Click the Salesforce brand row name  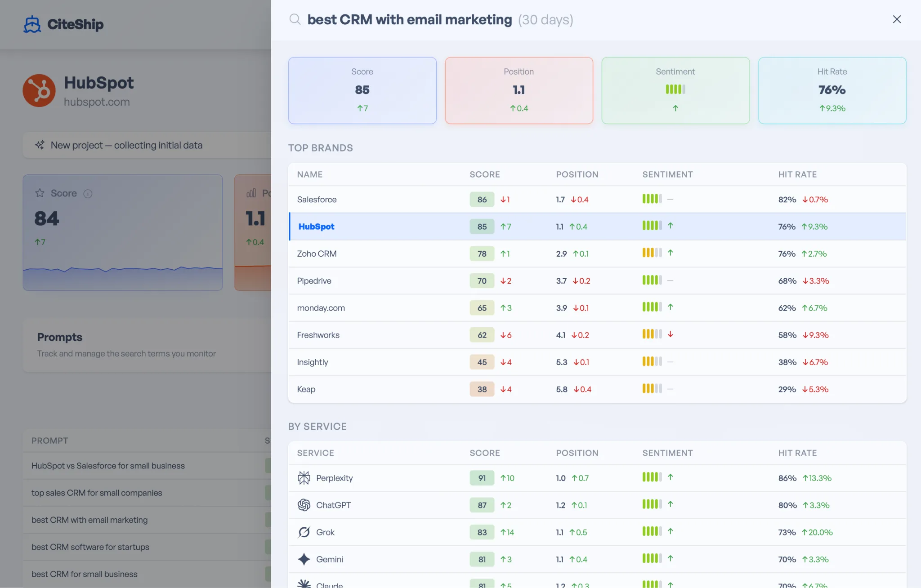pos(317,200)
